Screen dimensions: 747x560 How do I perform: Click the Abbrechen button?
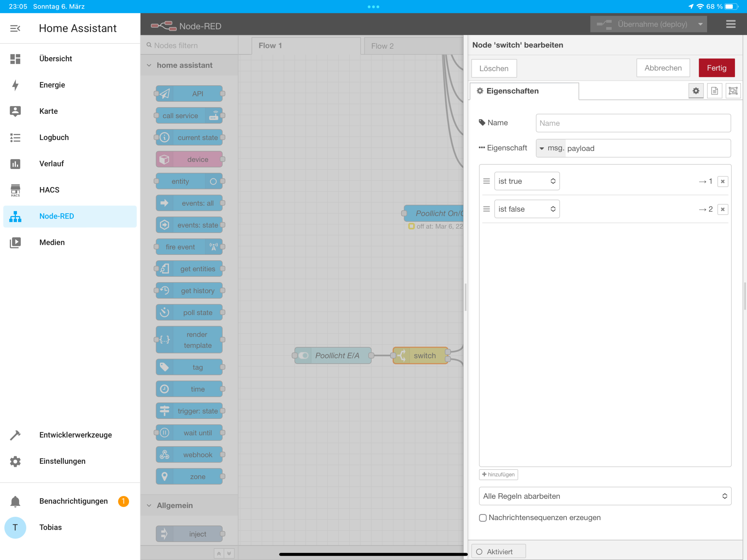click(663, 68)
